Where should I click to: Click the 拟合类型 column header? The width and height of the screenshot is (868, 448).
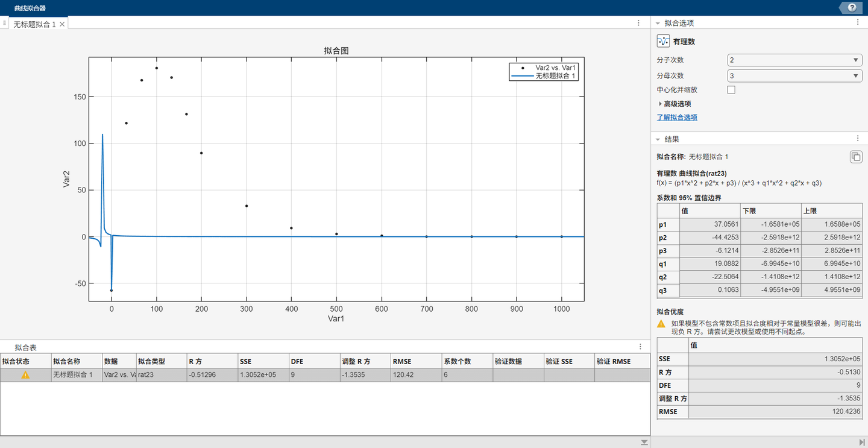coord(161,361)
